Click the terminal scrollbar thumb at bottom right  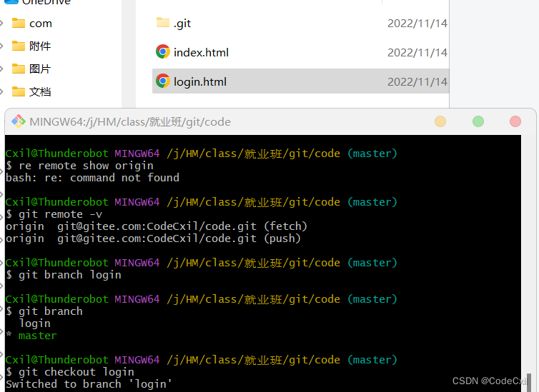click(529, 383)
